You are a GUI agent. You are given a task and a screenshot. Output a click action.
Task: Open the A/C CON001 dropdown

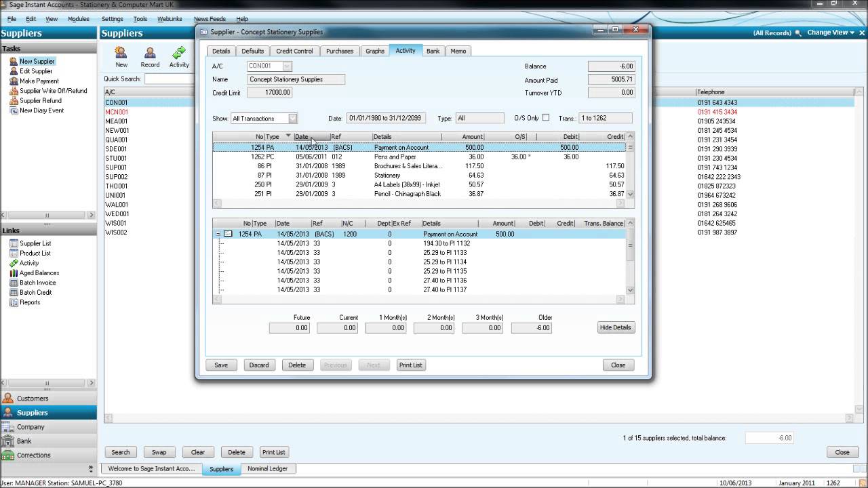pyautogui.click(x=287, y=66)
